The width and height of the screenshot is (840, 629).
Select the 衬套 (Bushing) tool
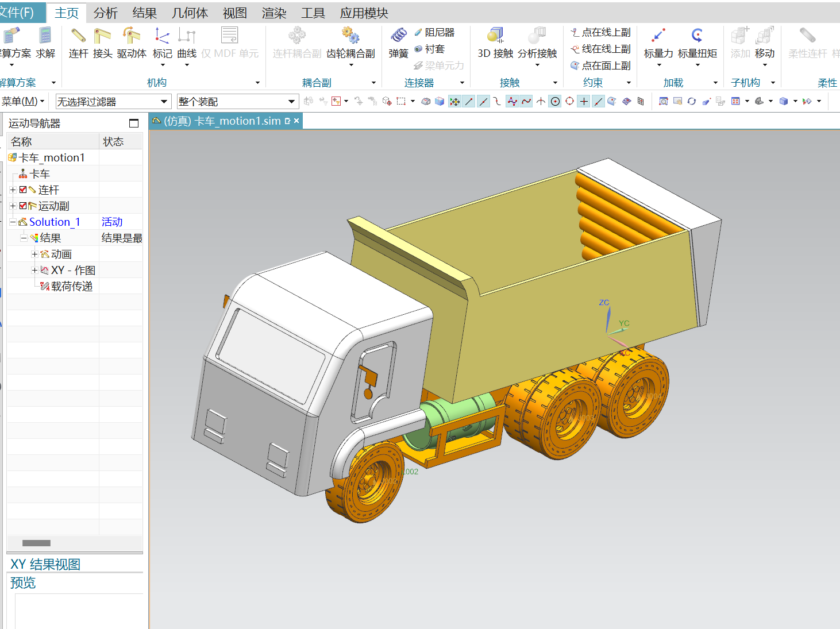(x=429, y=49)
